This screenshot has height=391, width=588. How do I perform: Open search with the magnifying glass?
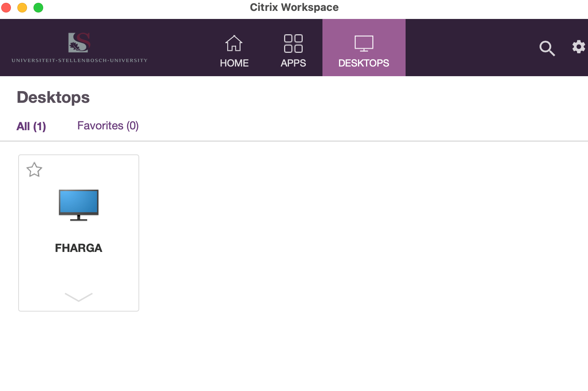click(x=547, y=48)
